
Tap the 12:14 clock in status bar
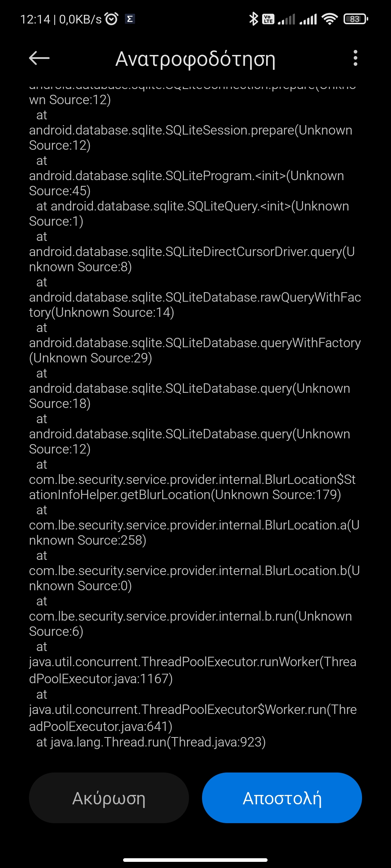pos(35,19)
